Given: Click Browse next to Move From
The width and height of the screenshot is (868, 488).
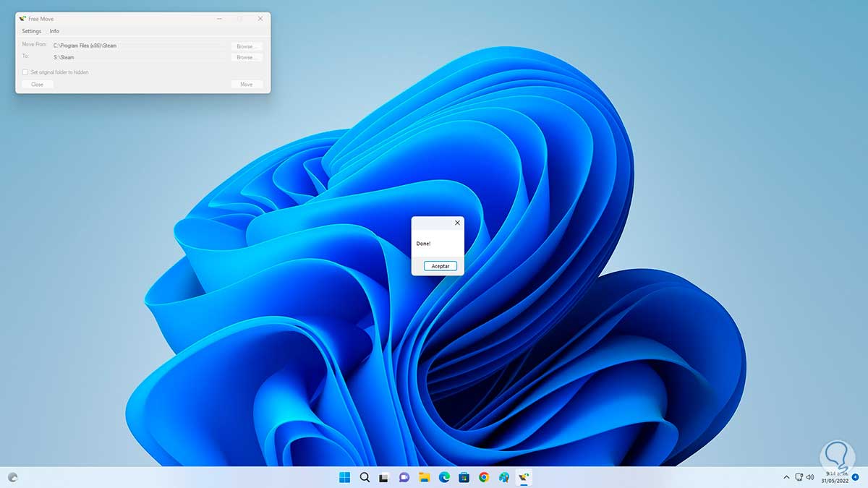Looking at the screenshot, I should point(247,46).
